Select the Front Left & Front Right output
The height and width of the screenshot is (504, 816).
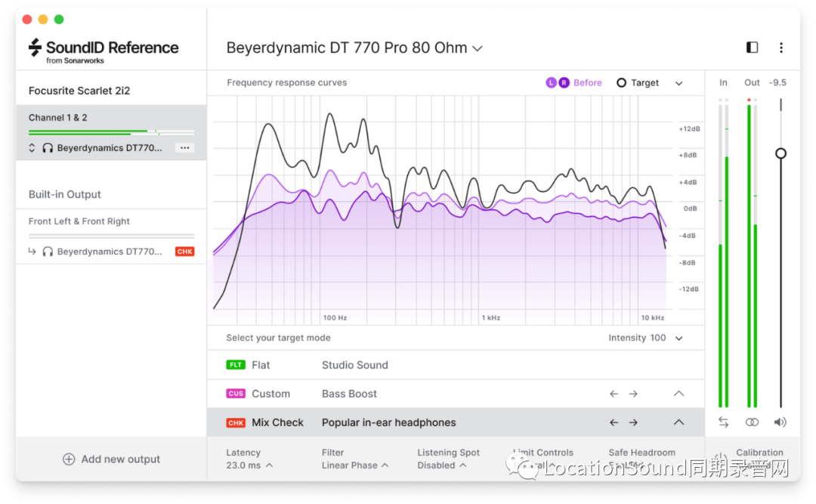pyautogui.click(x=79, y=221)
